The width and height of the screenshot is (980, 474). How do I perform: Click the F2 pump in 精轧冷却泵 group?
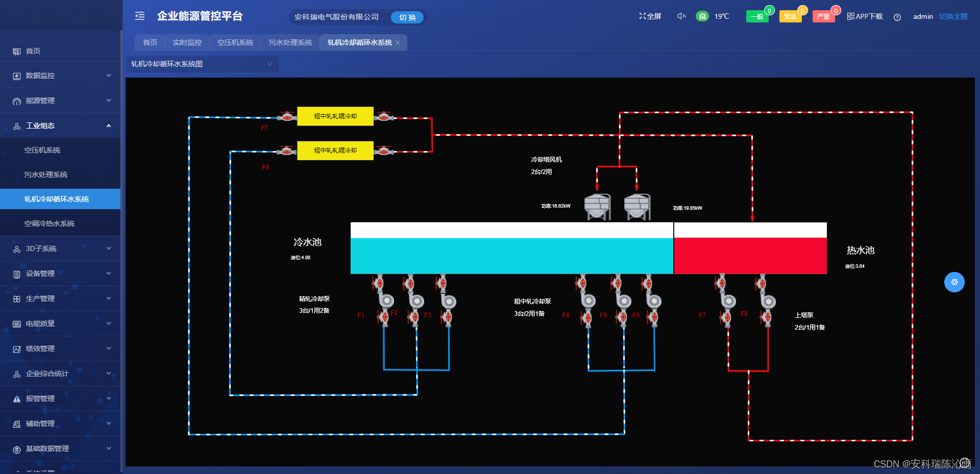click(416, 301)
